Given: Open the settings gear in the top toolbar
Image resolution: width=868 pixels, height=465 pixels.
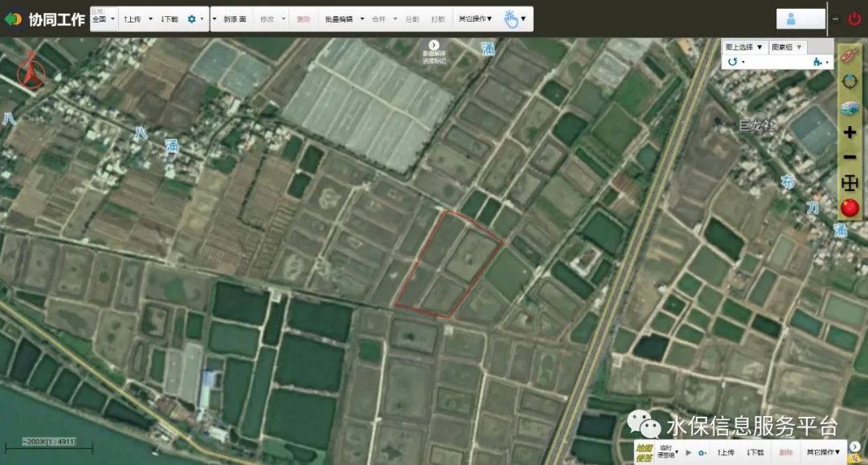Looking at the screenshot, I should pyautogui.click(x=193, y=18).
